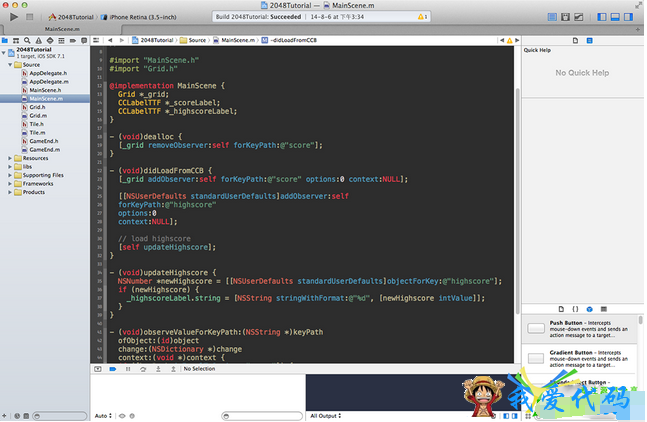Expand the Supporting Files folder
647x422 pixels.
(x=10, y=175)
